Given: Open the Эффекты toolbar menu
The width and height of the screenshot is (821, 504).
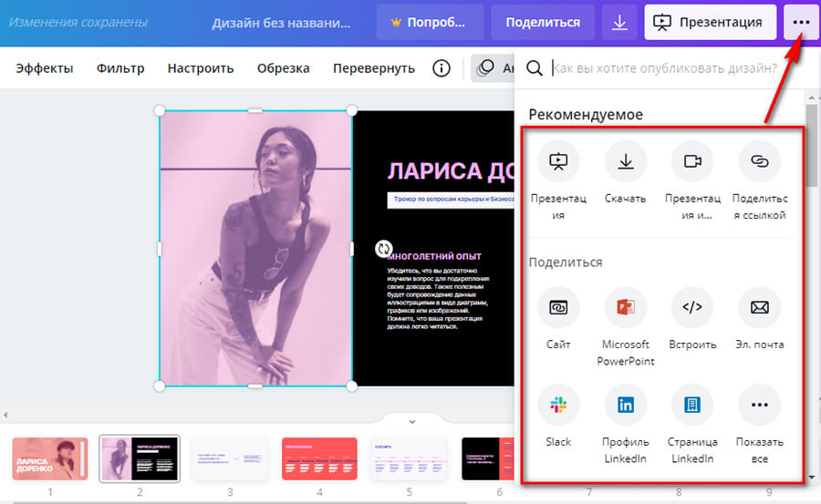Looking at the screenshot, I should click(45, 68).
